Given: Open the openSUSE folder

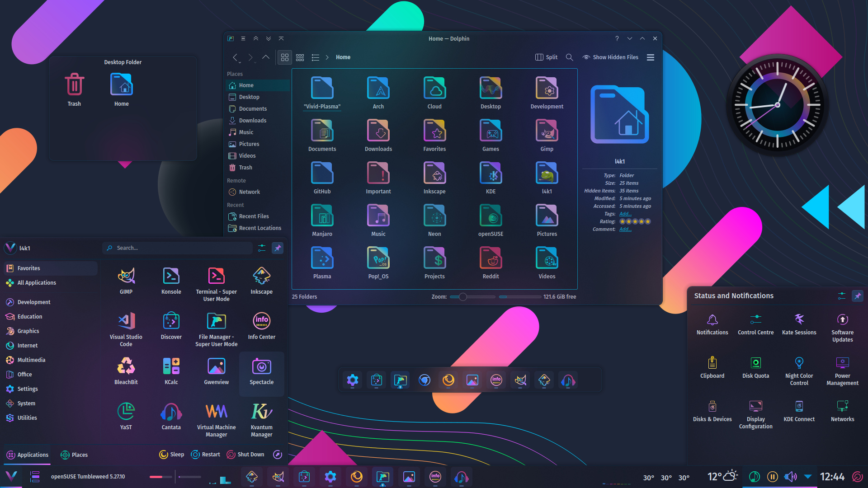Looking at the screenshot, I should pos(491,220).
